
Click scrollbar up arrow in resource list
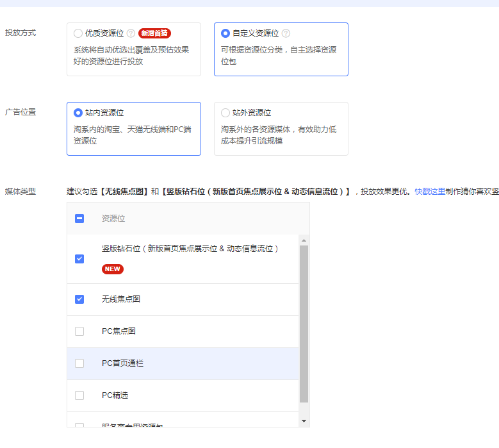[304, 240]
